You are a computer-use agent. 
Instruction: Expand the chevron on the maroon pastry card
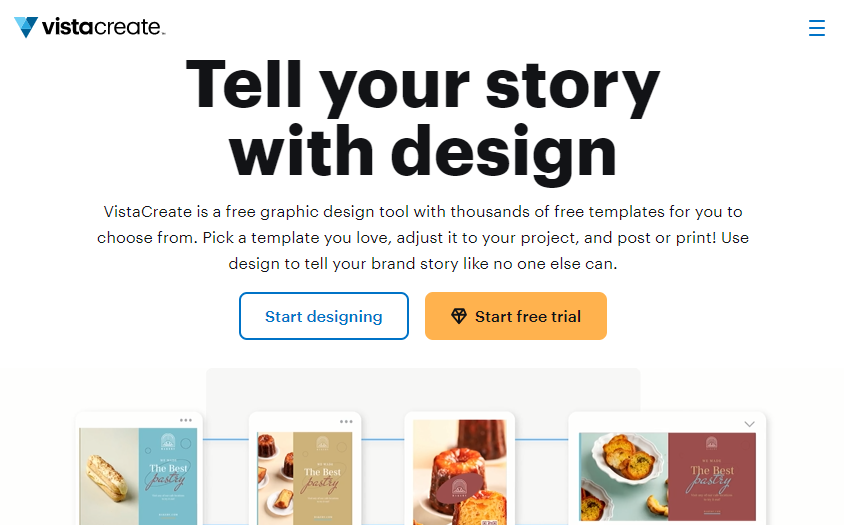point(750,424)
